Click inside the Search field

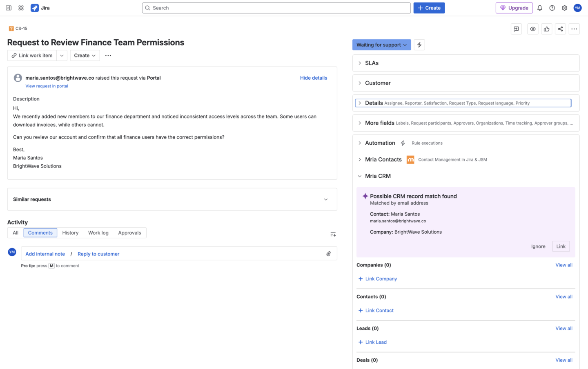point(276,8)
